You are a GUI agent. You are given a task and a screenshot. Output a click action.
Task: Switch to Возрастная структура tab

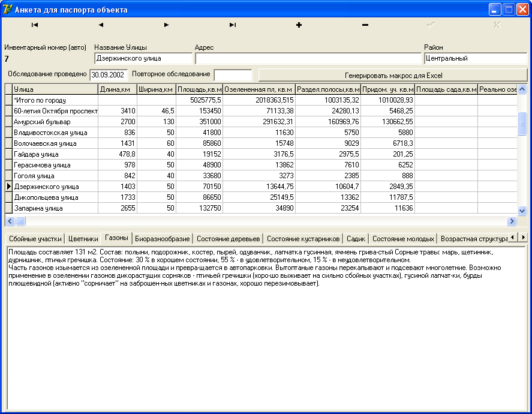point(474,239)
